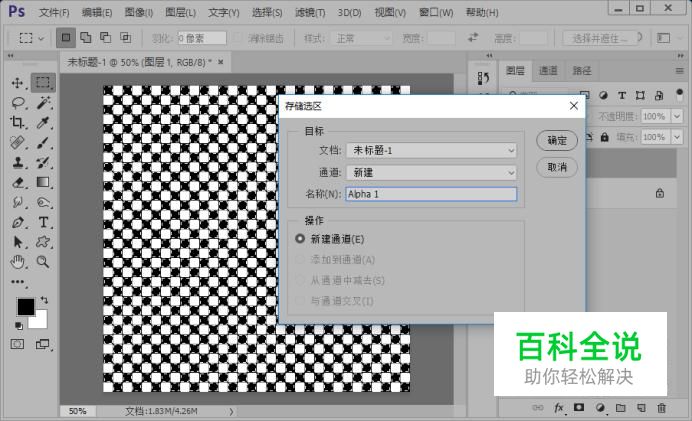Screen dimensions: 692x421
Task: Expand the status bar info arrow
Action: pyautogui.click(x=231, y=411)
